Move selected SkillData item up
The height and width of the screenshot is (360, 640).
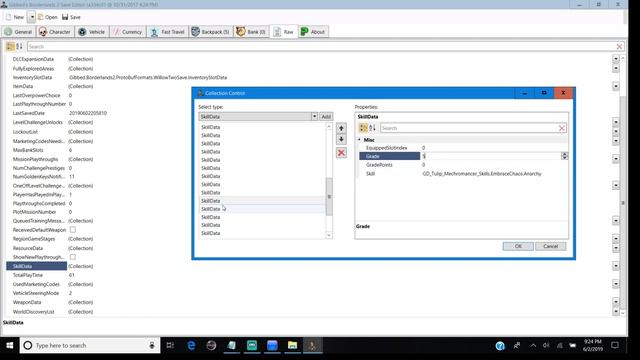341,128
